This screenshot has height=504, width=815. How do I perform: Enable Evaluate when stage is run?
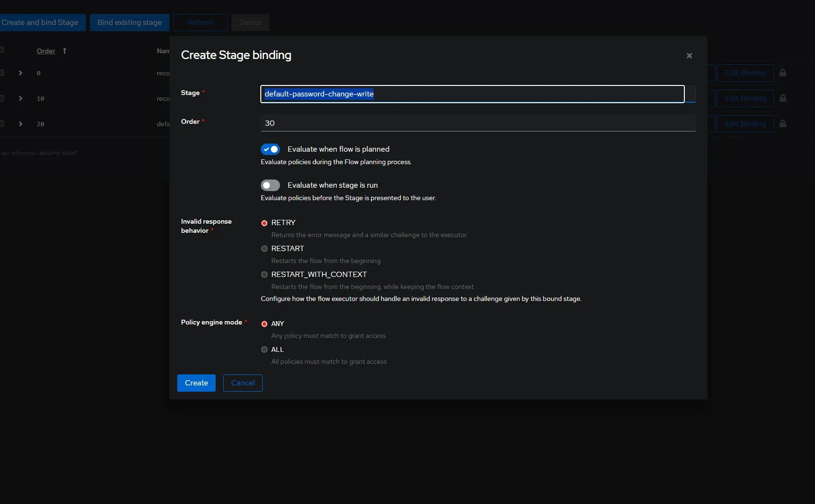tap(270, 185)
